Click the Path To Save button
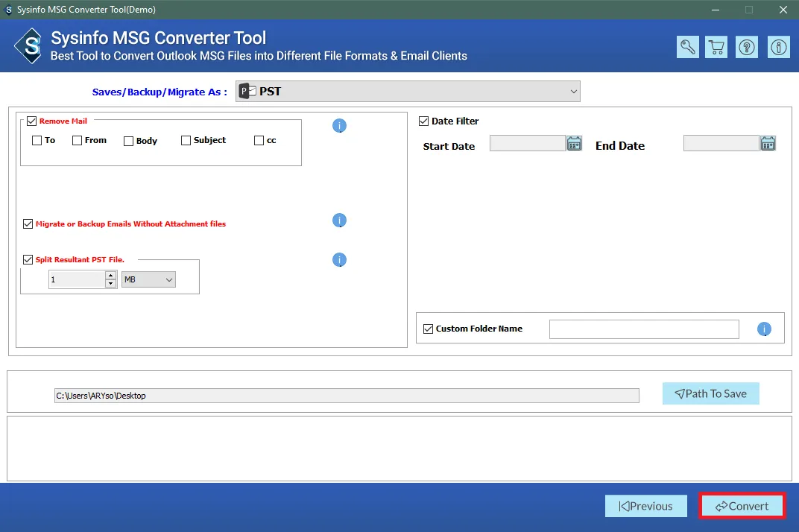Screen dimensions: 799x532 click(710, 393)
